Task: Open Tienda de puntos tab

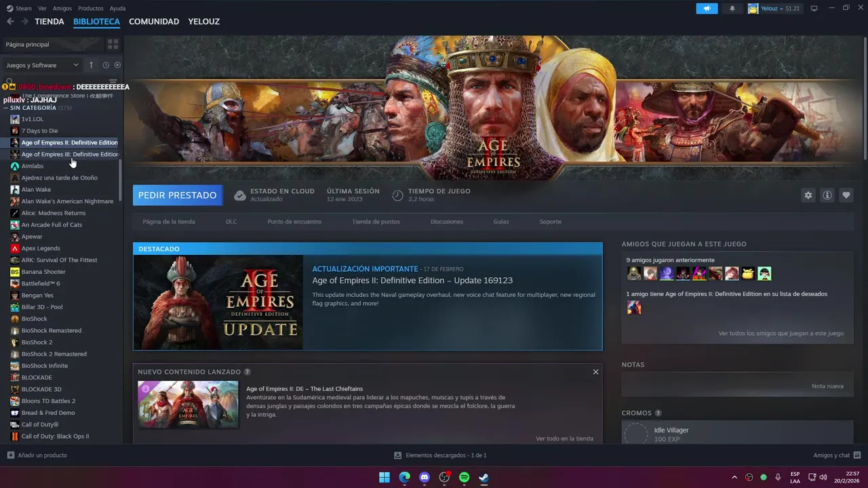Action: click(x=376, y=222)
